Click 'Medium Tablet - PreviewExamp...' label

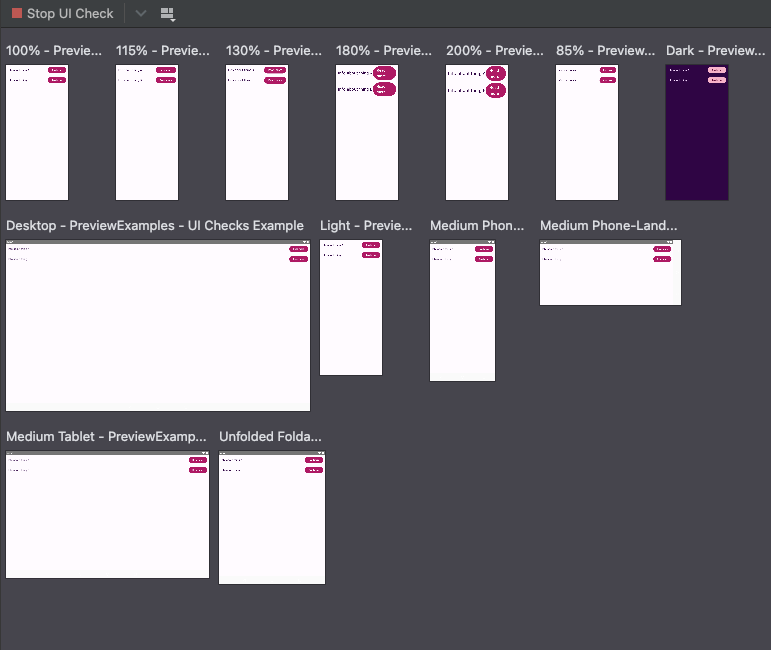[x=106, y=437]
